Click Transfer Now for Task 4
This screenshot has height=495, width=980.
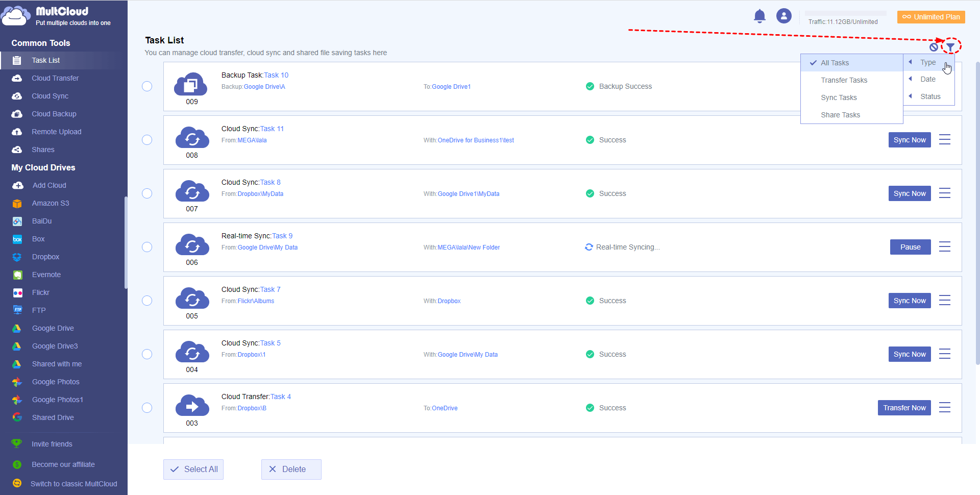904,408
